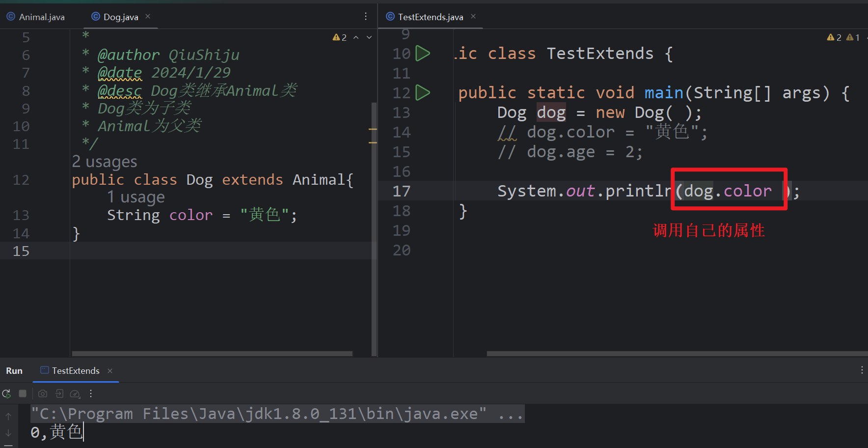This screenshot has width=868, height=448.
Task: Click the java.exe command line in console
Action: [277, 414]
